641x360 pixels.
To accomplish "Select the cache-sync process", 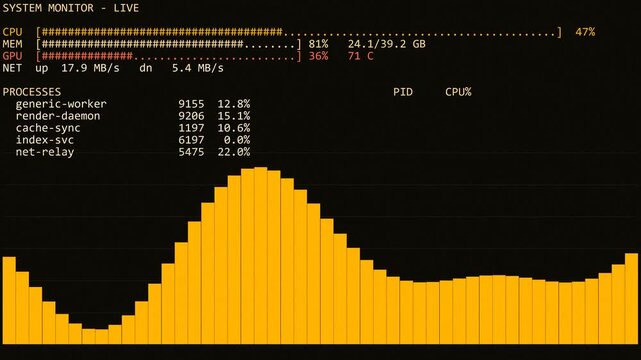I will 132,128.
